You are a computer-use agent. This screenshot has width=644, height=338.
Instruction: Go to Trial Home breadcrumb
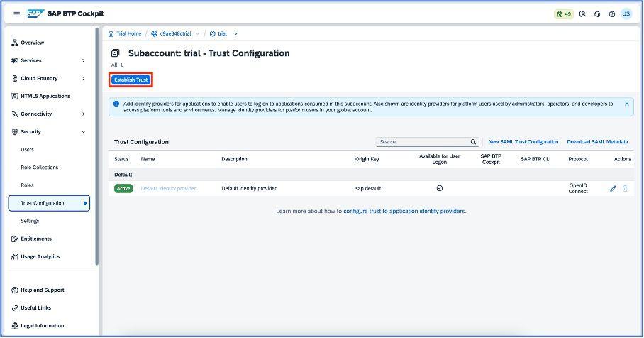coord(128,33)
